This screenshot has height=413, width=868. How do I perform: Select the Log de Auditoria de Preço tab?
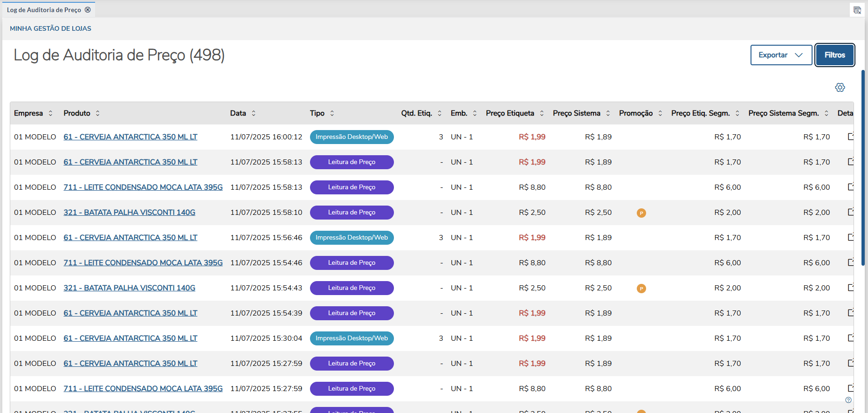point(44,10)
